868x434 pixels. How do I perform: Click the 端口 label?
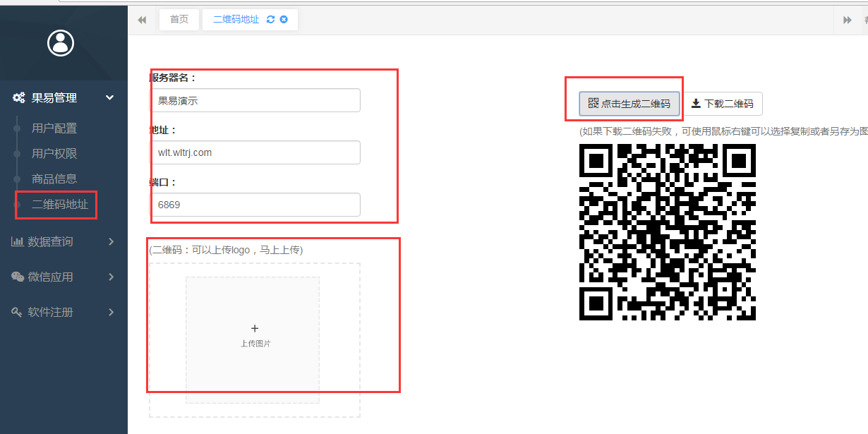click(x=162, y=182)
